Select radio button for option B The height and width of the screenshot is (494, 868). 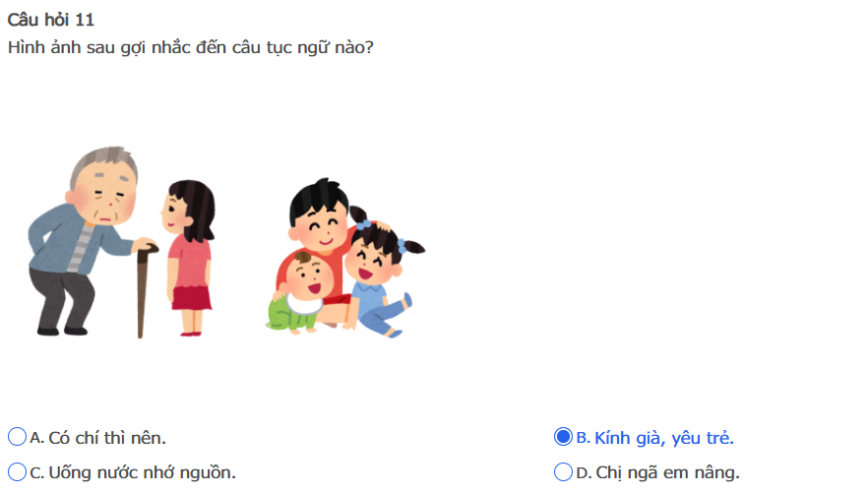coord(563,437)
